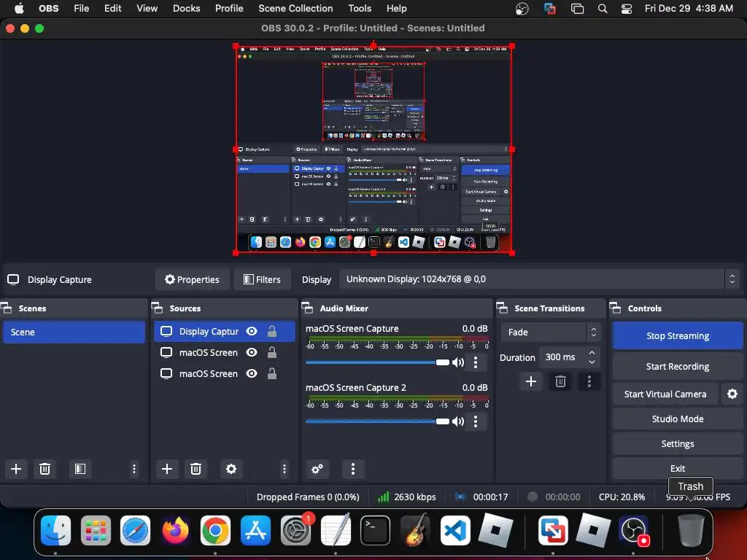Viewport: 747px width, 560px height.
Task: Open the Docks menu
Action: coord(186,9)
